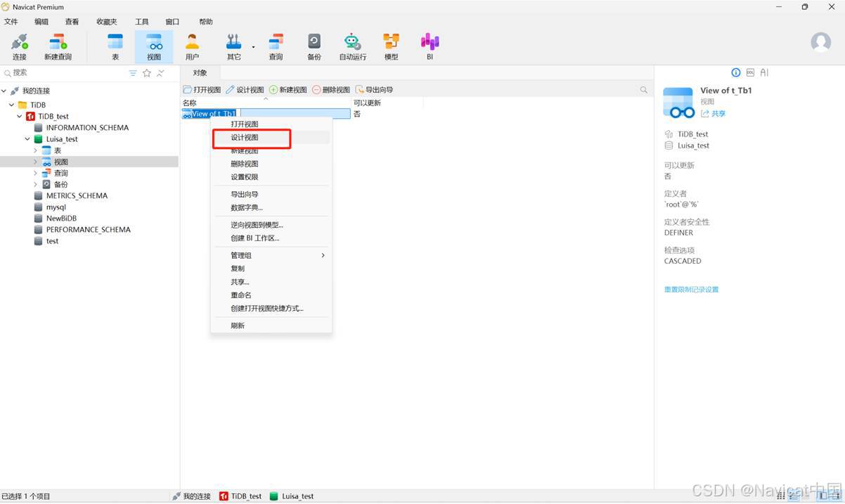Click the Luisa_test database icon in status bar
Screen dimensions: 845x504
[274, 496]
